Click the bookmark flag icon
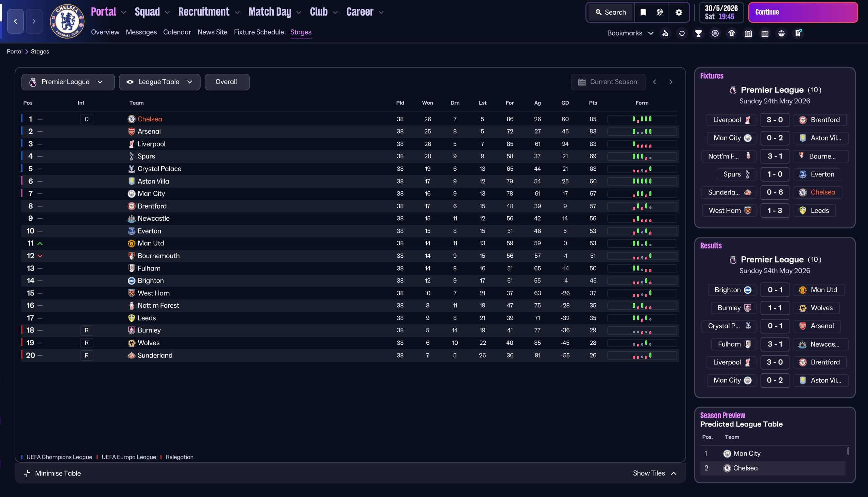This screenshot has height=497, width=868. 643,12
